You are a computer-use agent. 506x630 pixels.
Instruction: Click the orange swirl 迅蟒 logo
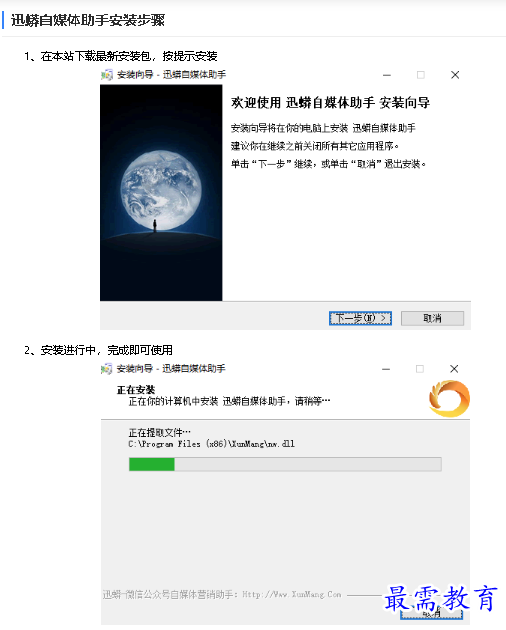[x=449, y=399]
